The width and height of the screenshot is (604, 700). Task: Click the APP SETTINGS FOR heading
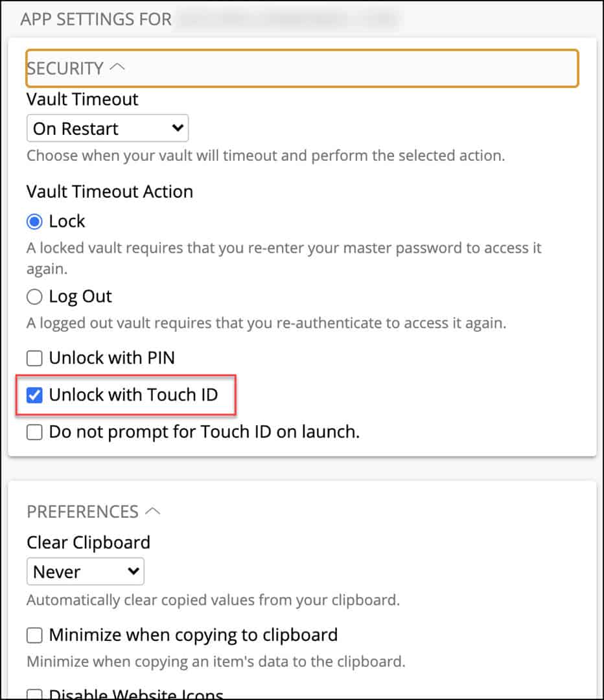pos(95,19)
